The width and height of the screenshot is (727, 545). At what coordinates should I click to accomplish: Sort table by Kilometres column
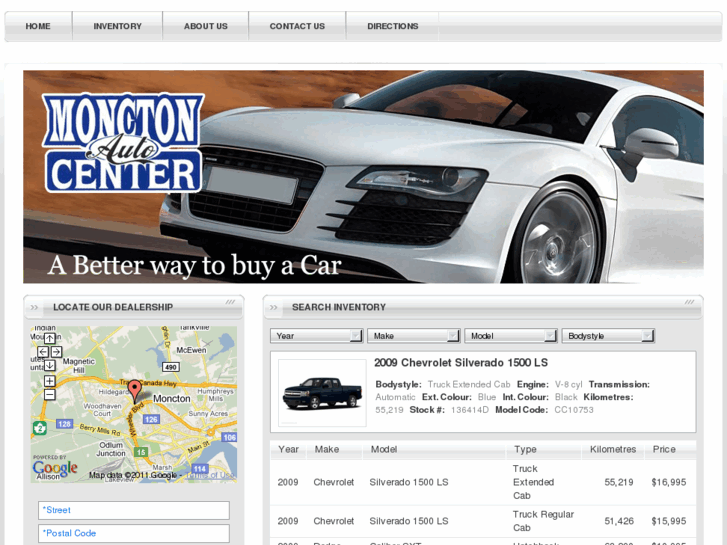pos(613,449)
